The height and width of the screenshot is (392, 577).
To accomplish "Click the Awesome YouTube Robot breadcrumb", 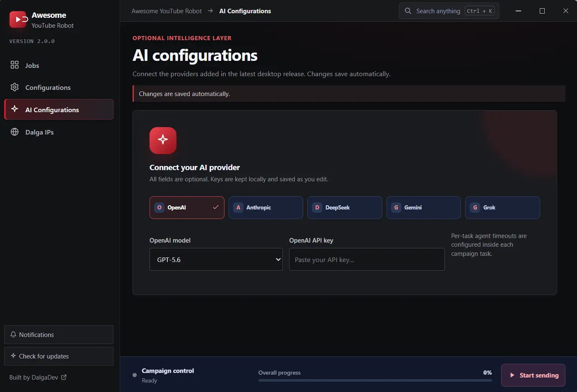I will point(167,11).
